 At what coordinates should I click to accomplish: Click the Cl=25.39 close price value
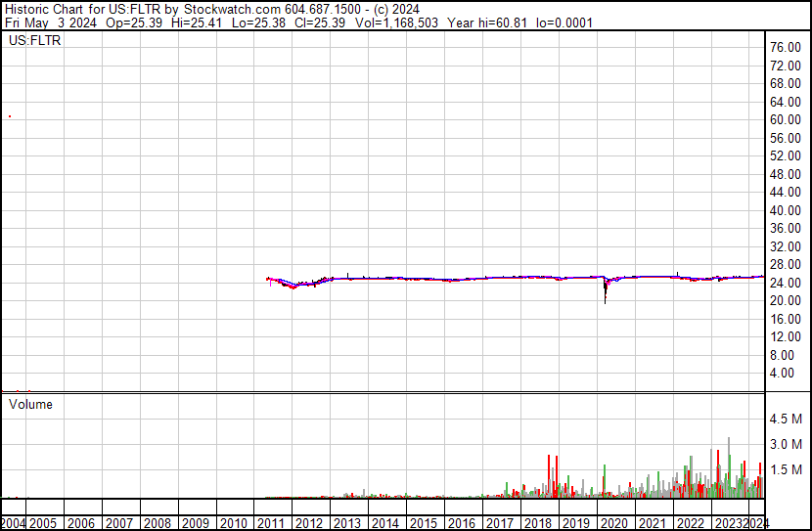[319, 23]
